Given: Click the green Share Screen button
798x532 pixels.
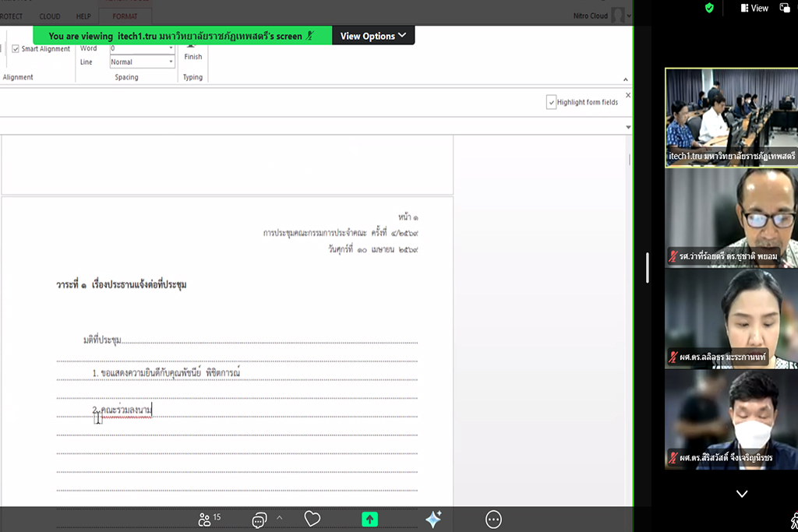Looking at the screenshot, I should pos(369,519).
